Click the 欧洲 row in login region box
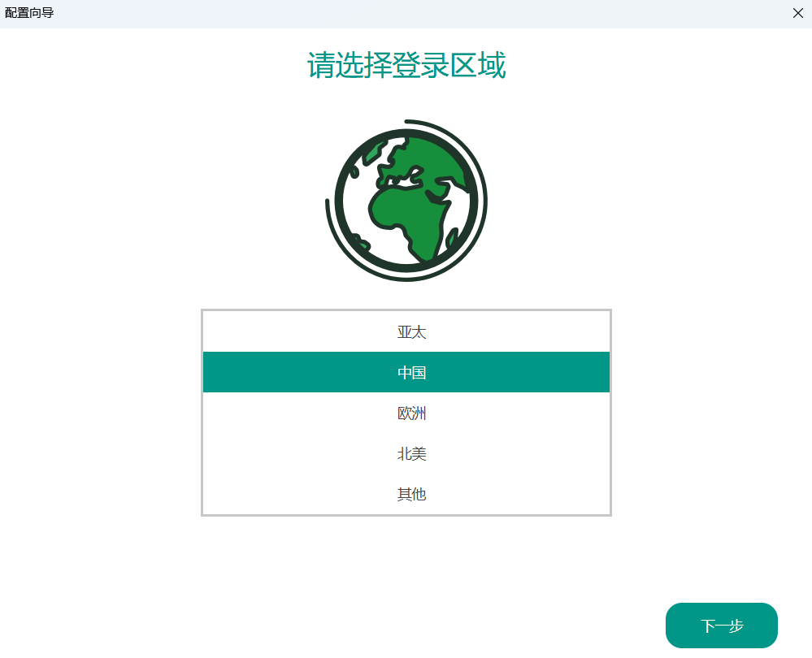The image size is (812, 658). click(406, 413)
